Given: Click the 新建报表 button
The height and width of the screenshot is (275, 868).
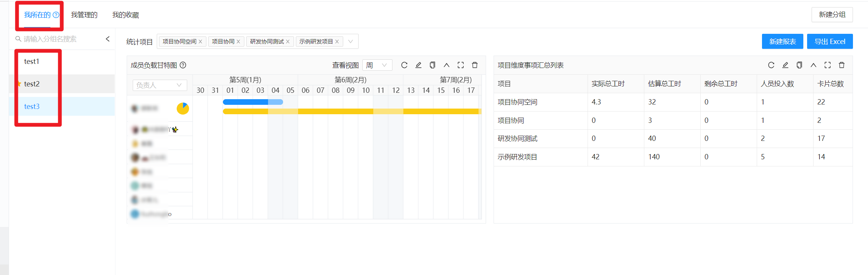Looking at the screenshot, I should point(782,41).
